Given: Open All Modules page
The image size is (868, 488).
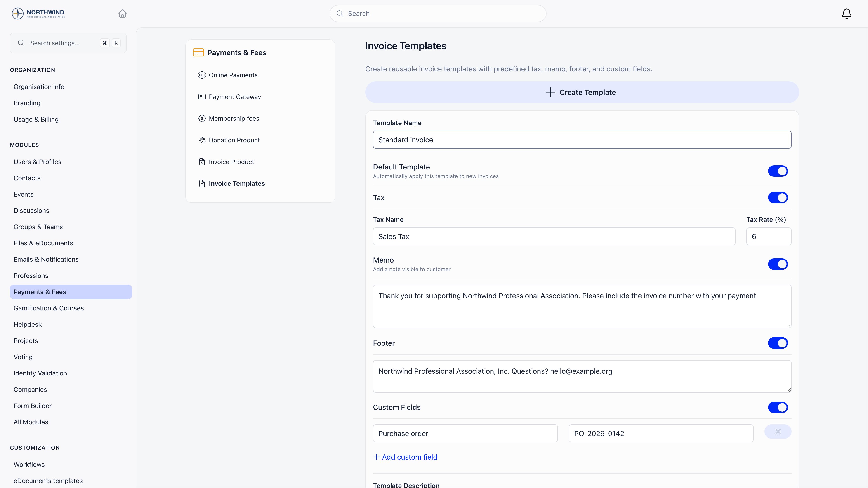Looking at the screenshot, I should 31,422.
